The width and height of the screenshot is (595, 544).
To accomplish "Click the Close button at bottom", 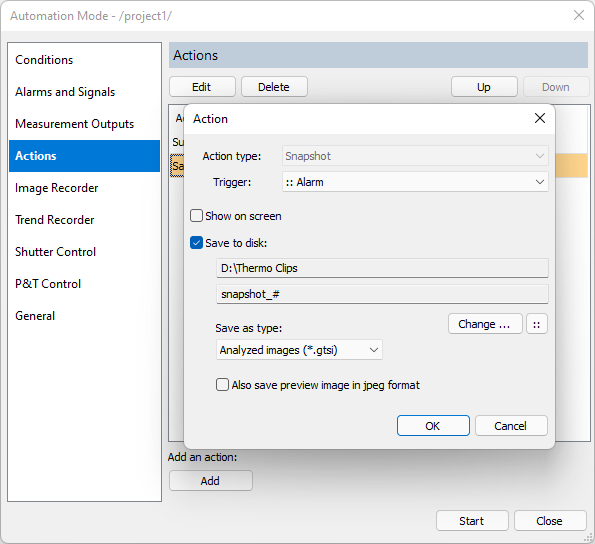I will tap(550, 521).
